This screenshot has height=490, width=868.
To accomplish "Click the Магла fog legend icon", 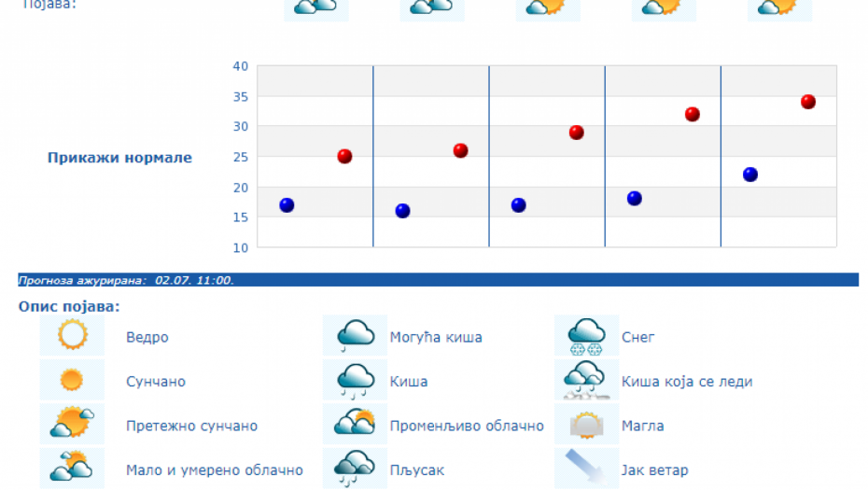I will [586, 424].
